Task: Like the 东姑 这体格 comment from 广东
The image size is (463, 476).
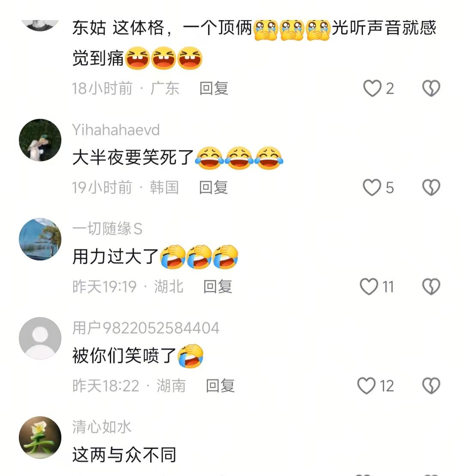Action: point(372,88)
